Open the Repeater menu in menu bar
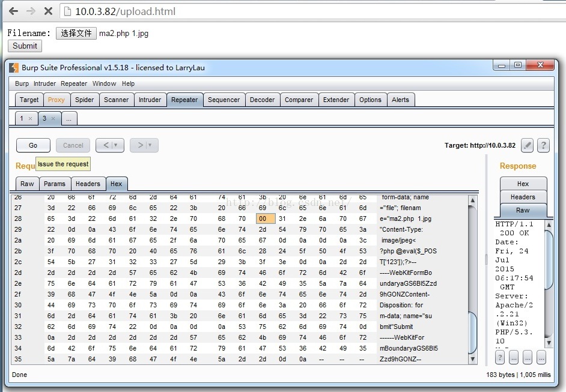Viewport: 566px width, 392px height. click(x=74, y=83)
